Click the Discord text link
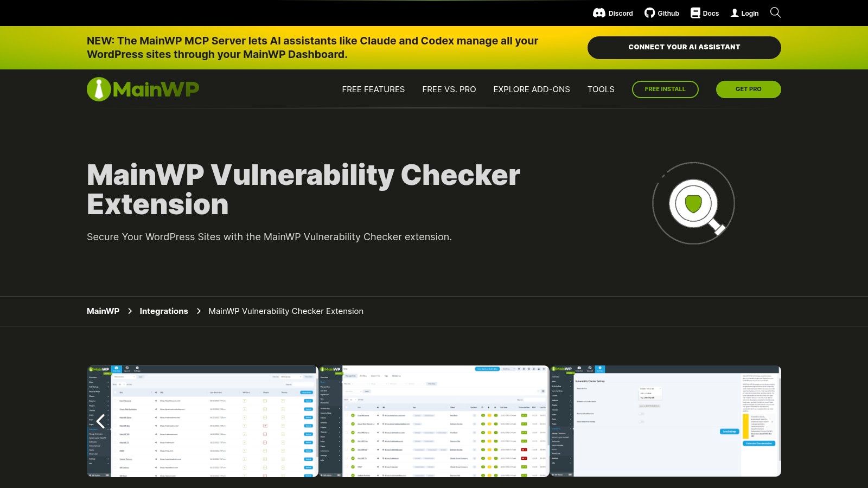This screenshot has height=488, width=868. point(621,13)
